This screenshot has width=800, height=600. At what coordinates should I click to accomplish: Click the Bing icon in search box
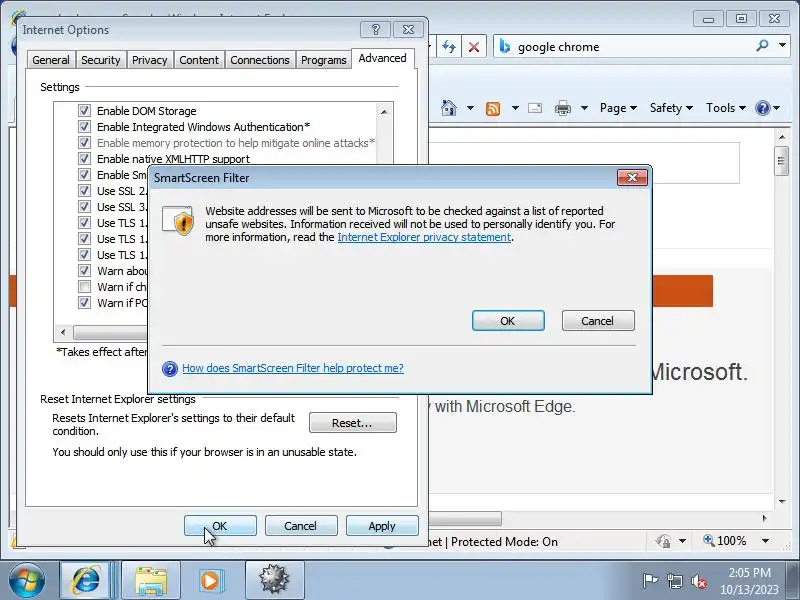tap(505, 46)
